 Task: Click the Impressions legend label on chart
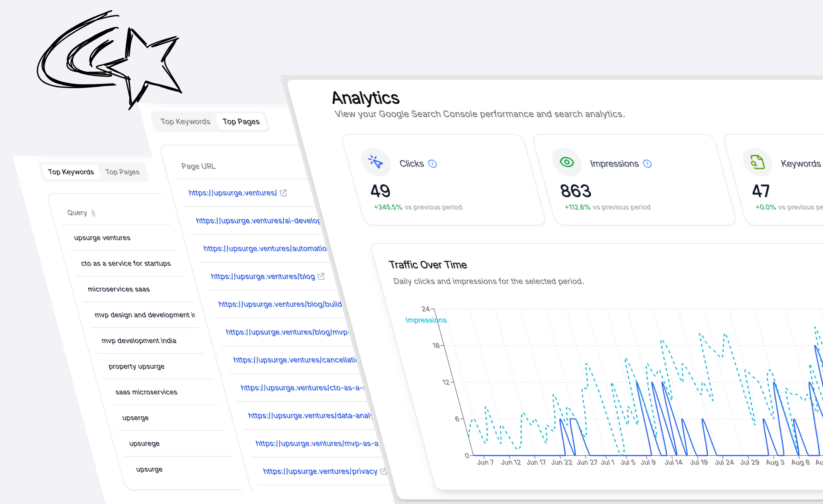(x=426, y=320)
